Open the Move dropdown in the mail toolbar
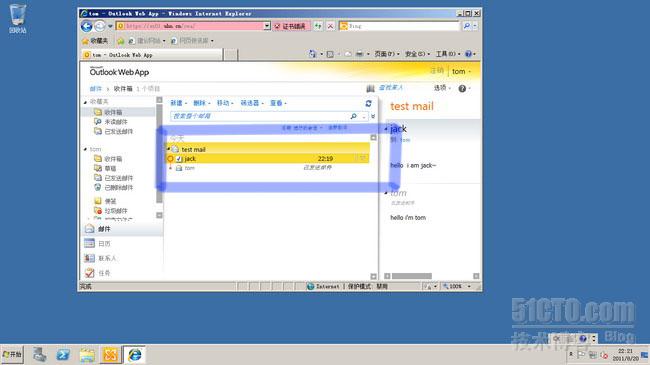This screenshot has height=365, width=650. point(225,103)
